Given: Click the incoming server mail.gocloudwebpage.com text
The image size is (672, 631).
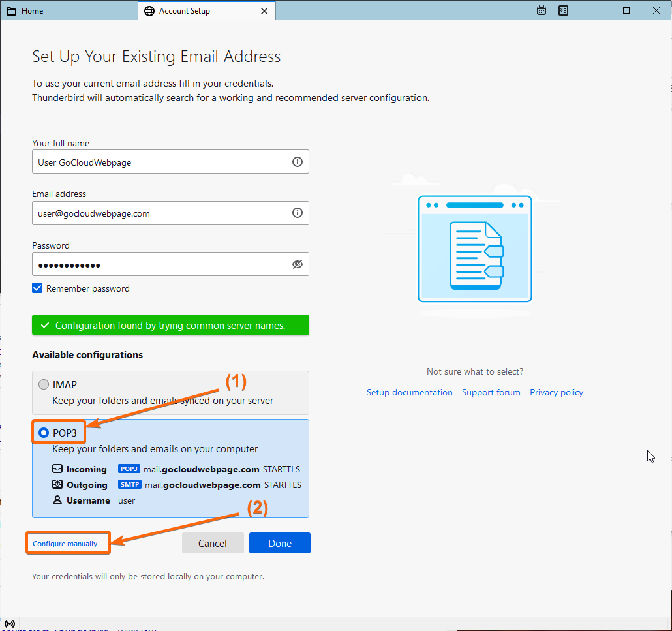Looking at the screenshot, I should pos(202,469).
